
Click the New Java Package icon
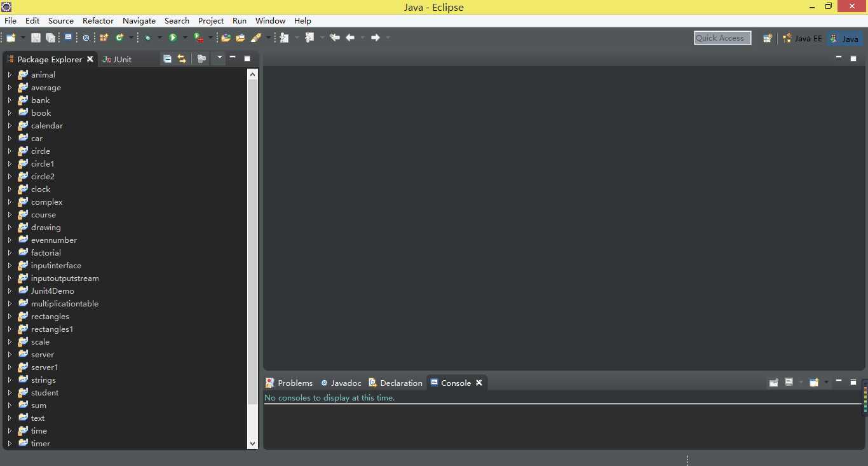coord(104,38)
